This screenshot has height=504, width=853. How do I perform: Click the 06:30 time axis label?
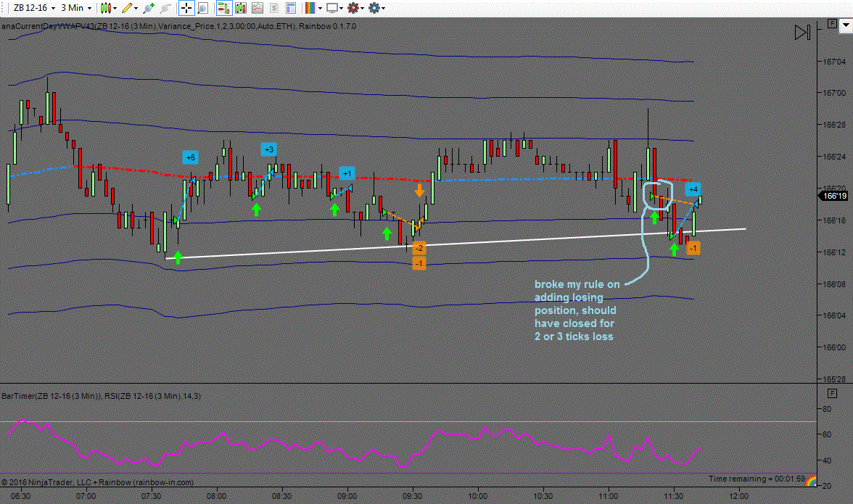click(x=20, y=496)
